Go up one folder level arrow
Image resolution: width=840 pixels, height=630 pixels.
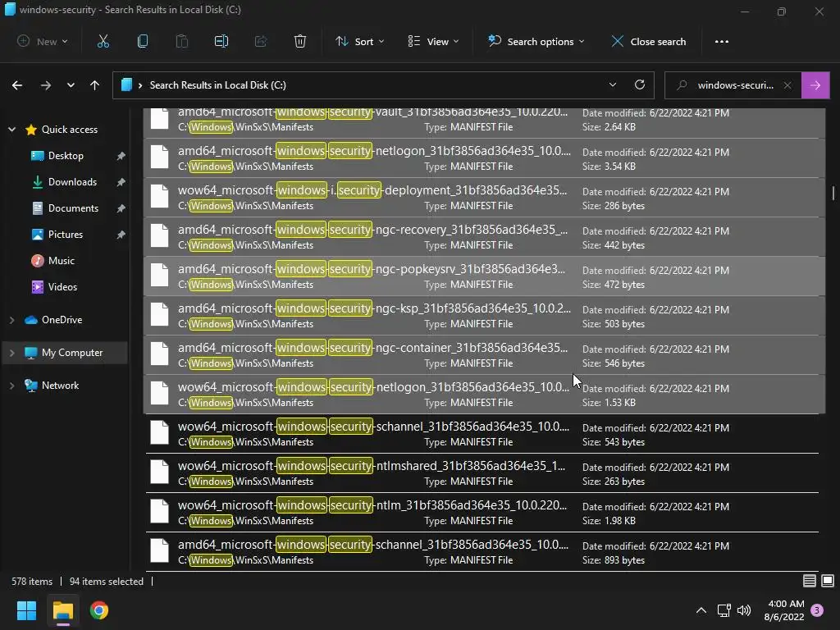pos(95,85)
